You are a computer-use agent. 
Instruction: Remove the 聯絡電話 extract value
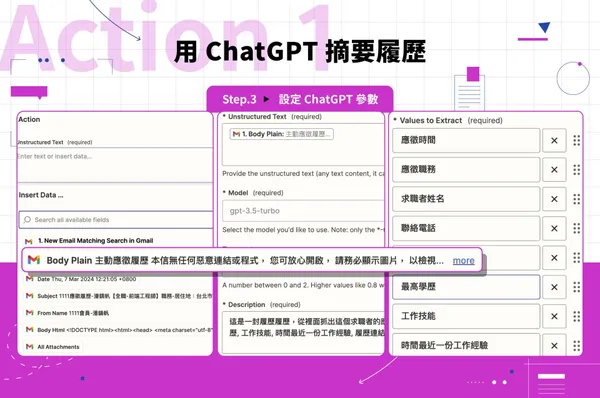[554, 228]
